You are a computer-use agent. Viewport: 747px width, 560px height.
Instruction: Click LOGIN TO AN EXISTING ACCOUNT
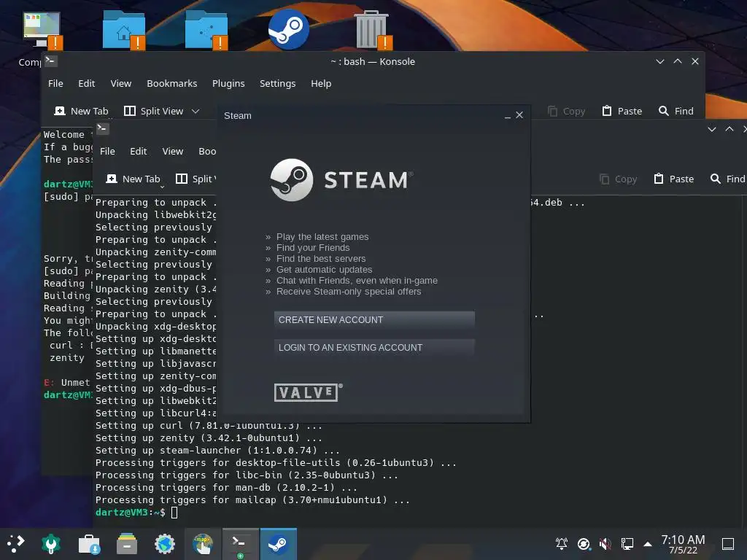(374, 348)
